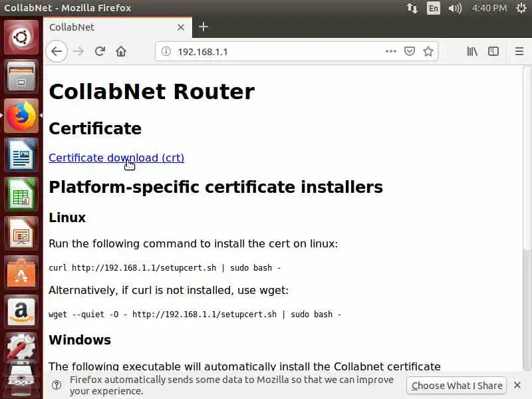Click Choose What I Share button
Screen dimensions: 532x399
(457, 386)
